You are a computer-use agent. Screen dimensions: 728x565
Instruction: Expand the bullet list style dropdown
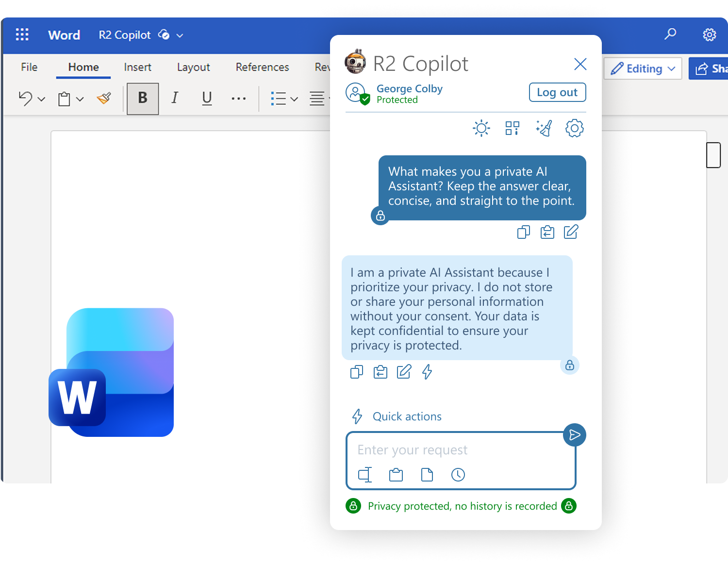294,99
